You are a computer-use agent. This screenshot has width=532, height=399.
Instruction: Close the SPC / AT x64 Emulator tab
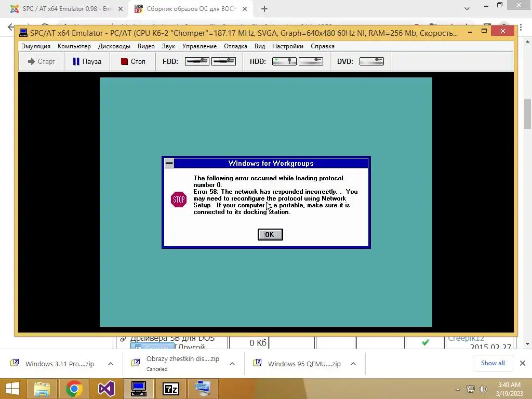pos(121,9)
